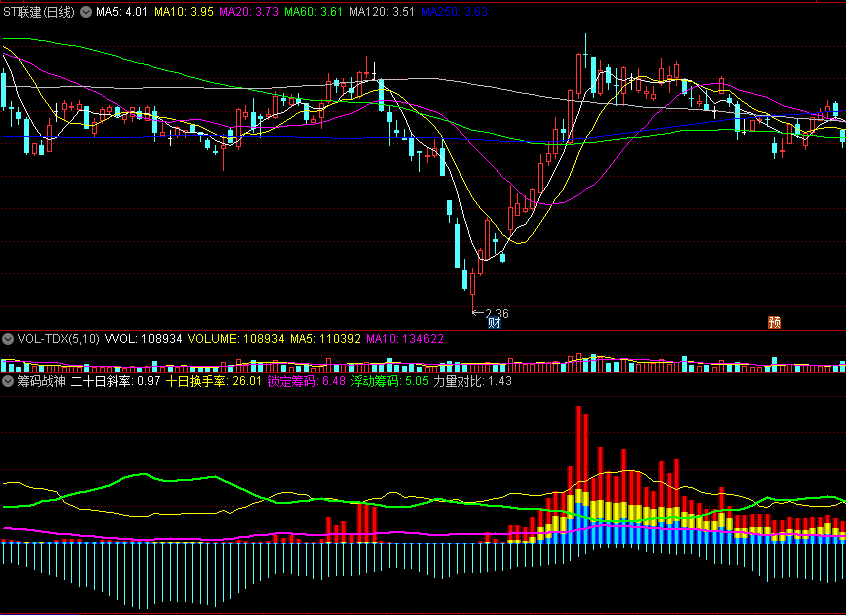Click the volume MA10: 134622 label
The image size is (846, 615).
[405, 339]
